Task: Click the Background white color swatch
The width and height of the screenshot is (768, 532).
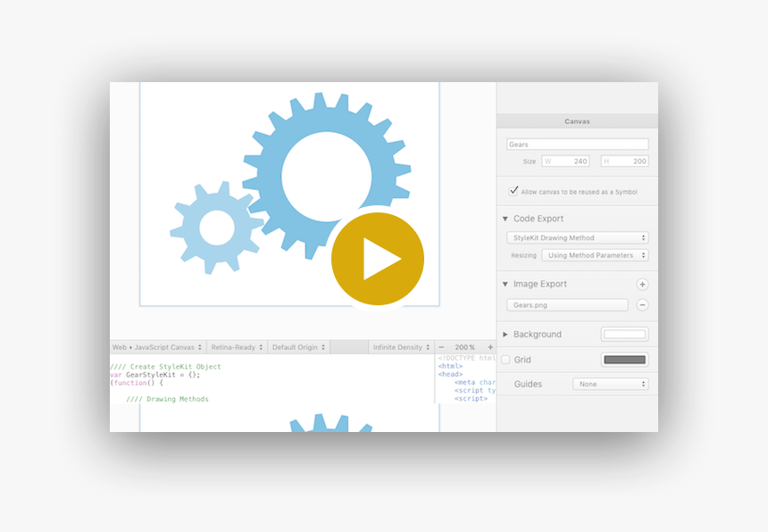Action: point(624,335)
